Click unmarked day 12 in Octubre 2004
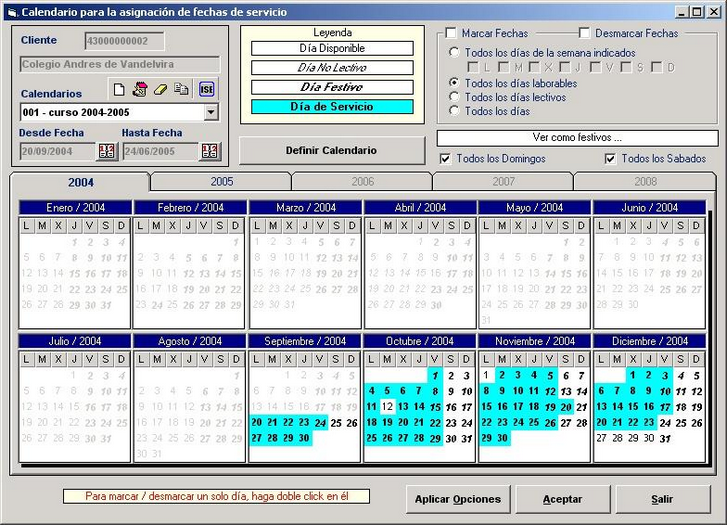This screenshot has width=727, height=525. click(x=387, y=407)
